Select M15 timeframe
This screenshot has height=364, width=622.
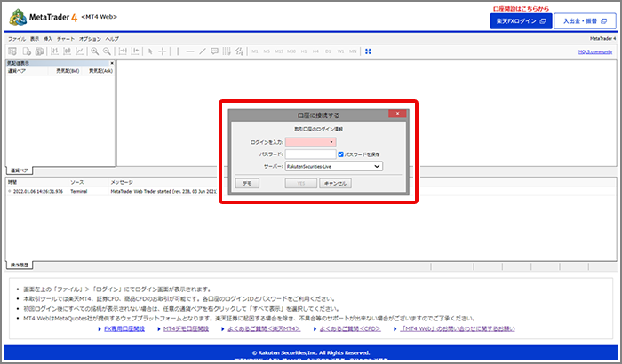pyautogui.click(x=279, y=51)
